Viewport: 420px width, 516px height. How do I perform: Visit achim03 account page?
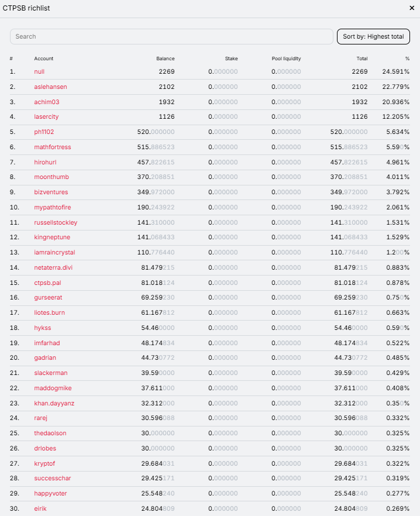point(47,102)
